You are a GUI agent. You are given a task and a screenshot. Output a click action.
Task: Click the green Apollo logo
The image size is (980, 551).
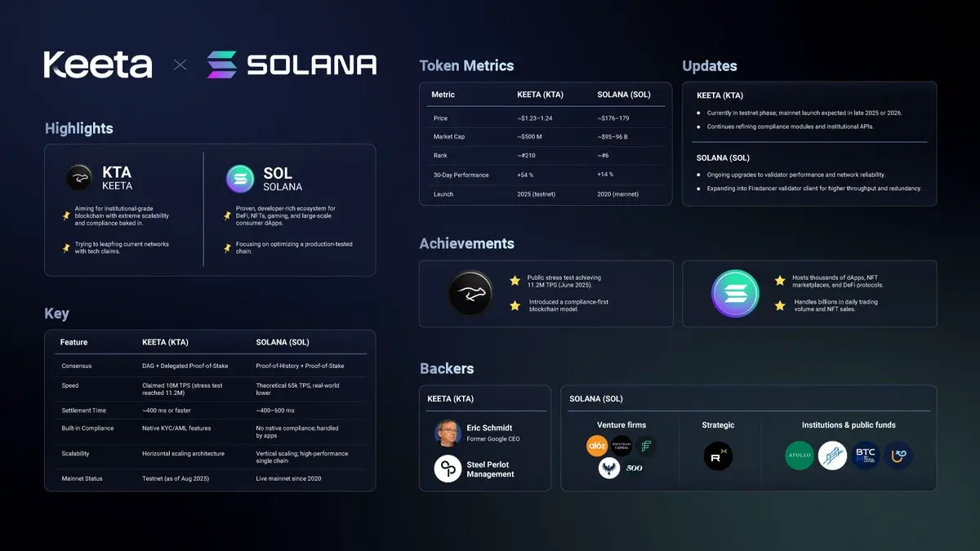[x=800, y=455]
